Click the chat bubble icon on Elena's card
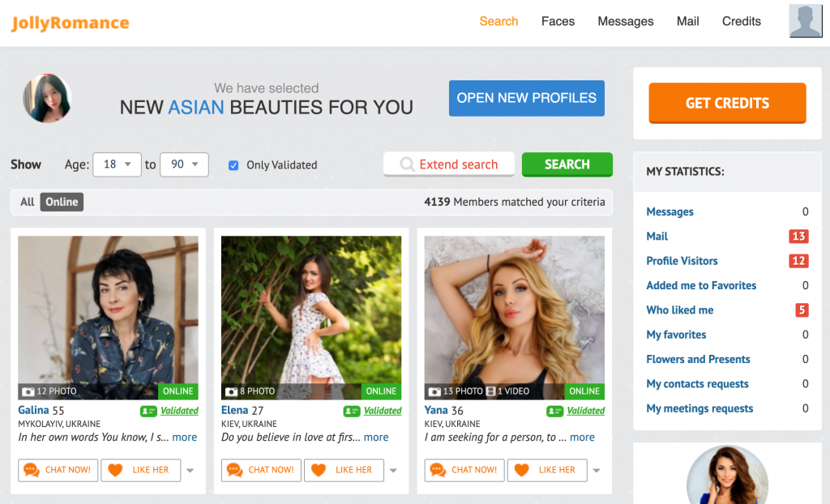 [x=234, y=470]
